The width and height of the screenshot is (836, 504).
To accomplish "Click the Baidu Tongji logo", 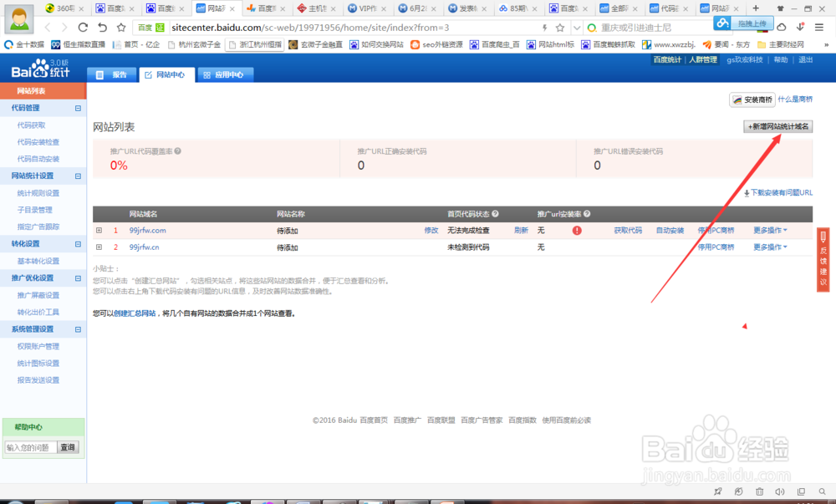I will click(41, 69).
